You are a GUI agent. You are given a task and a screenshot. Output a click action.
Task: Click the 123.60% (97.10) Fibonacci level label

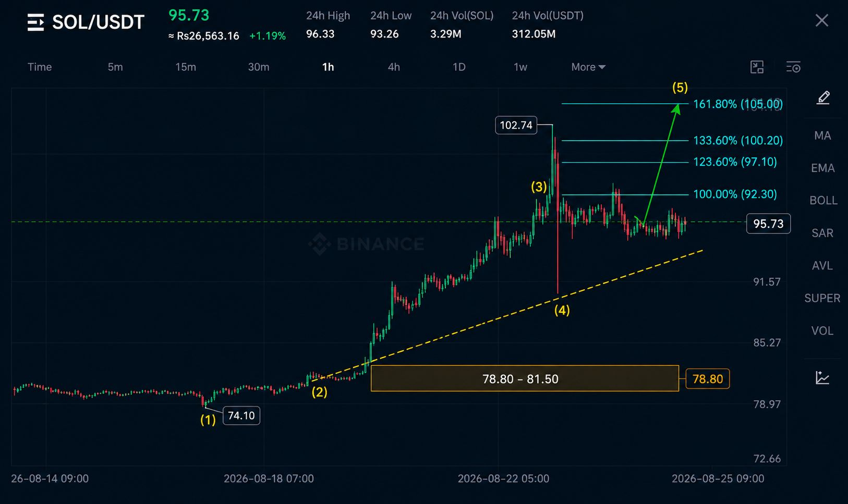(735, 162)
